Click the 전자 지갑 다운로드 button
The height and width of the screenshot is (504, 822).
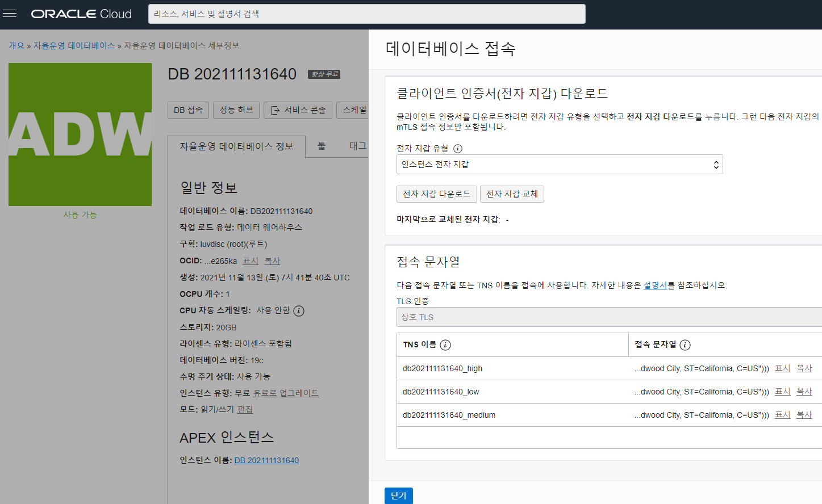tap(436, 194)
